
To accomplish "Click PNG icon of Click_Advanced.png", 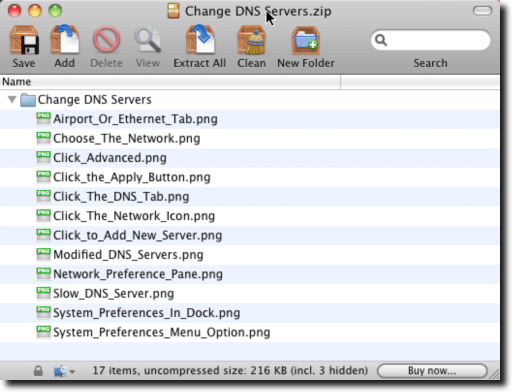I will 43,157.
